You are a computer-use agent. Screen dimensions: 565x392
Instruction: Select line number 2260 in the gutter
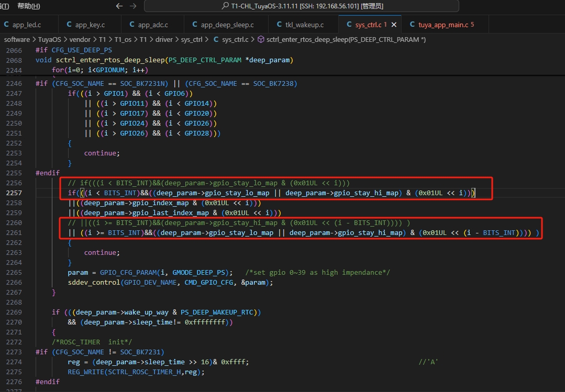[x=14, y=223]
